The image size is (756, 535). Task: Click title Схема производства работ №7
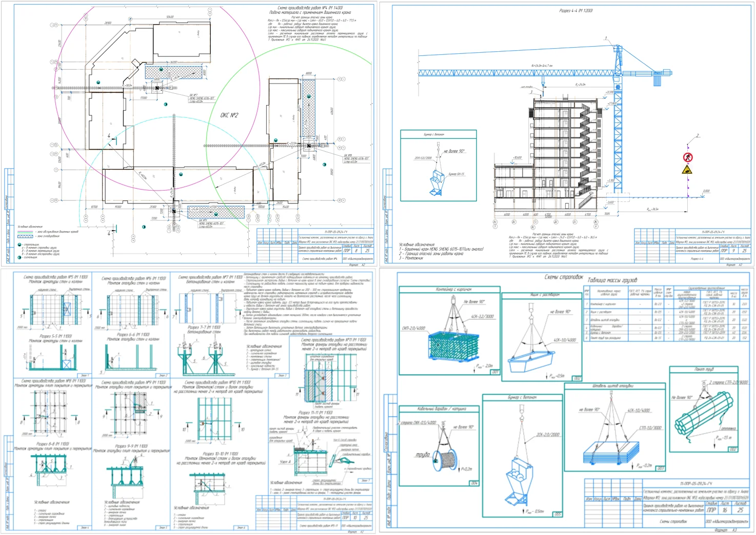pos(210,277)
